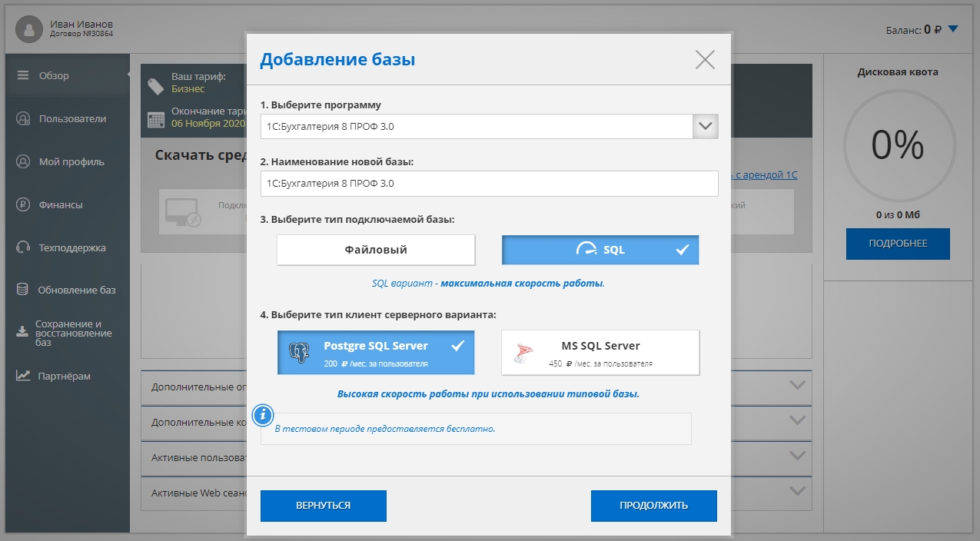Screen dimensions: 980x541
Task: Click the Пользователи sidebar icon
Action: tap(23, 119)
